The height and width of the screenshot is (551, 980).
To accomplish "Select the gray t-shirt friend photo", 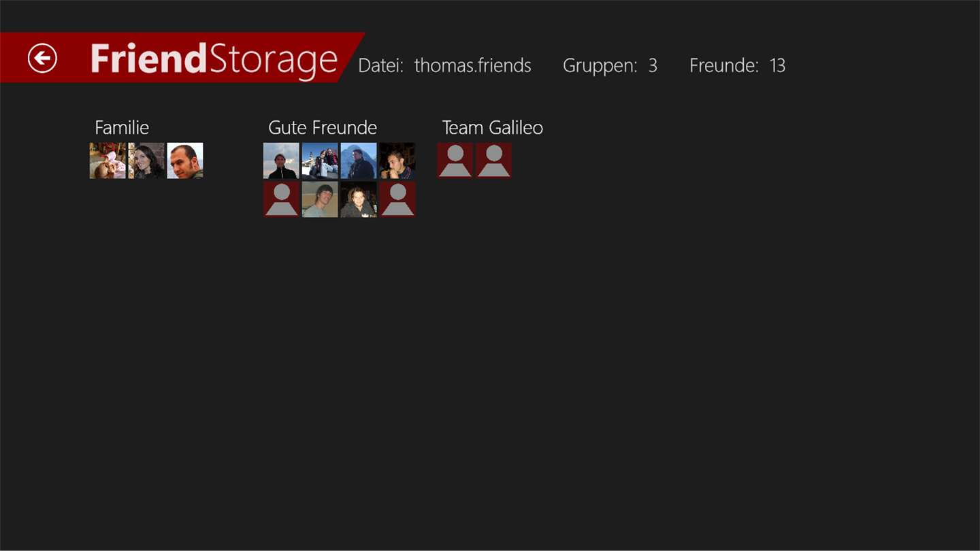I will coord(320,199).
